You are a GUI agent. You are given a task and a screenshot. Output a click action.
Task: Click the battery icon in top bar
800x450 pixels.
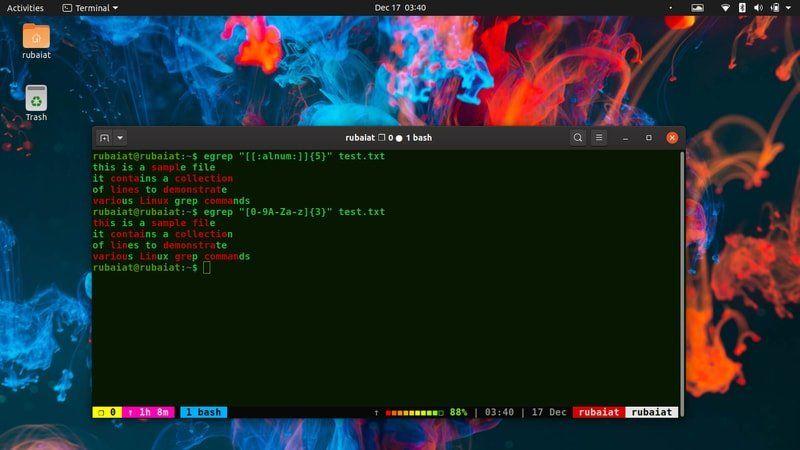[x=774, y=7]
